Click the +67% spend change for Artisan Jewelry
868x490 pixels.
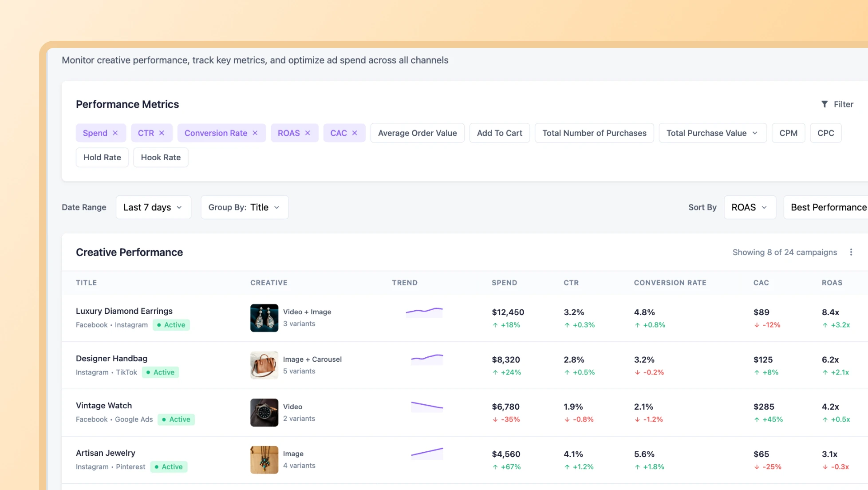[x=506, y=467]
